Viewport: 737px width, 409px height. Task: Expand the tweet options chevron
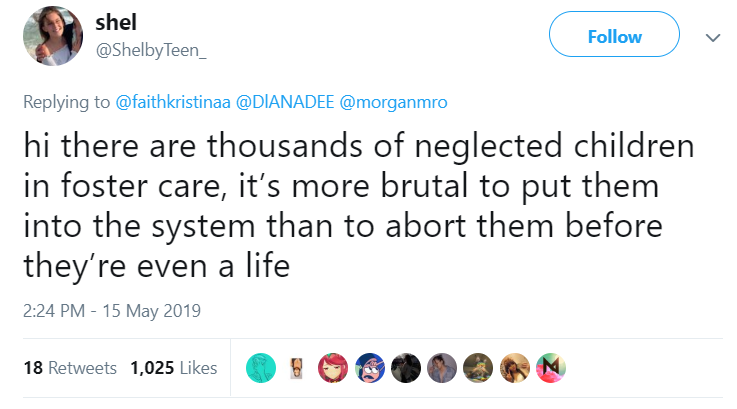712,38
